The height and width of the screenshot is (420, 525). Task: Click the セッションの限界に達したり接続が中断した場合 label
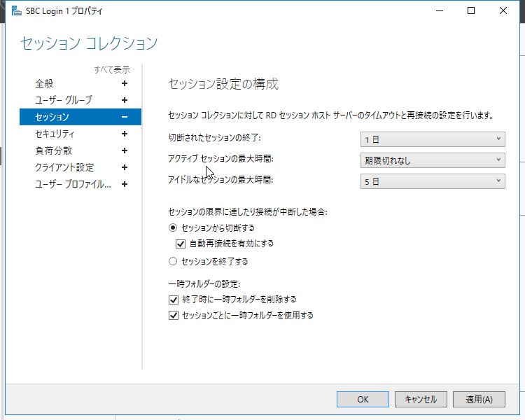pyautogui.click(x=248, y=211)
